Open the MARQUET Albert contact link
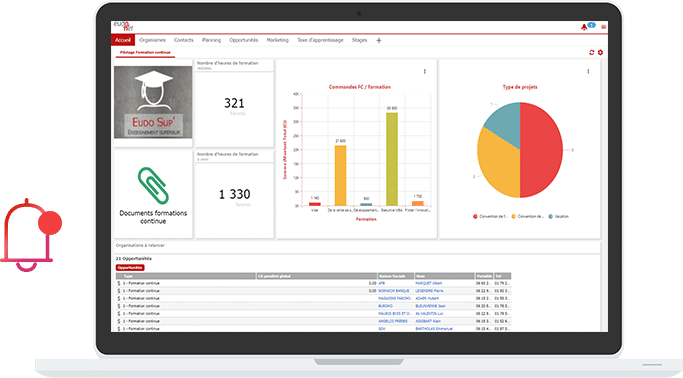Screen dimensions: 683x378 pyautogui.click(x=429, y=284)
